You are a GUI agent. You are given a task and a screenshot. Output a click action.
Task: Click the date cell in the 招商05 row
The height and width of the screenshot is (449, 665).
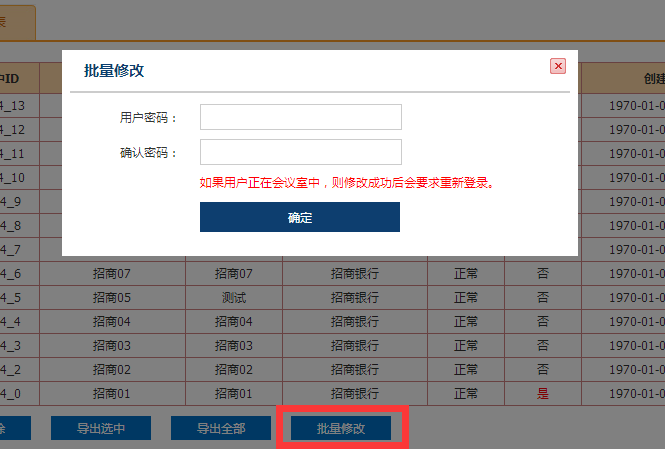coord(637,297)
